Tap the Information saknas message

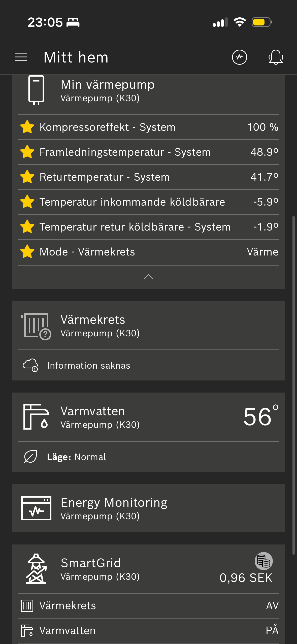88,365
